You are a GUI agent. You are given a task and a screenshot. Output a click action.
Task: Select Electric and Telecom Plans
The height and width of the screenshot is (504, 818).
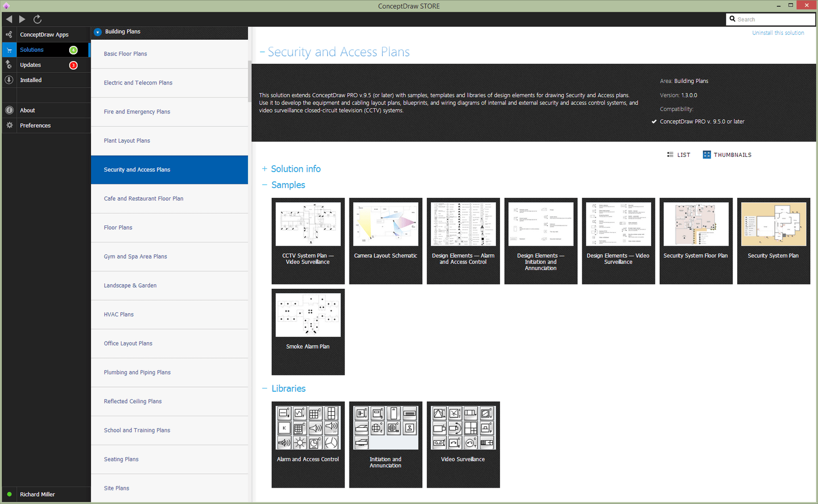click(x=170, y=83)
